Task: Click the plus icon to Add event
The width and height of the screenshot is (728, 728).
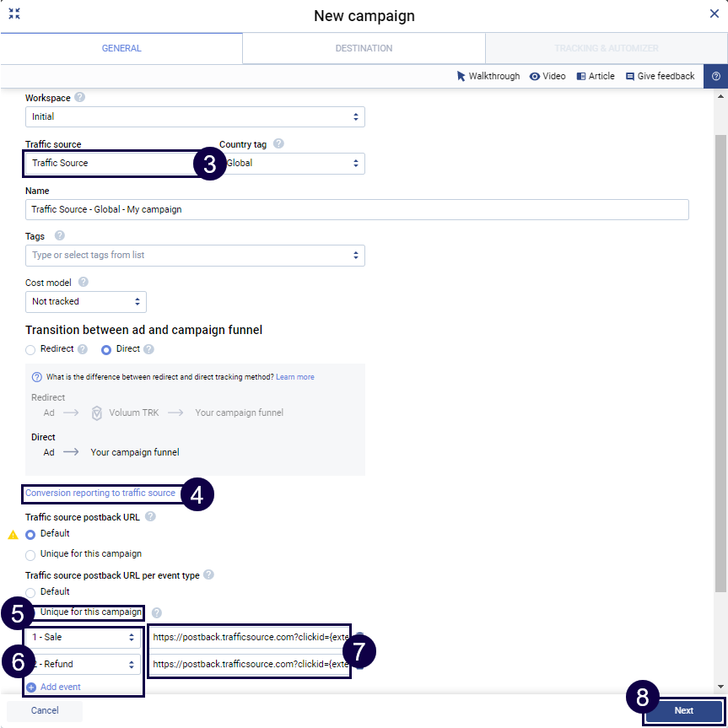Action: click(31, 688)
